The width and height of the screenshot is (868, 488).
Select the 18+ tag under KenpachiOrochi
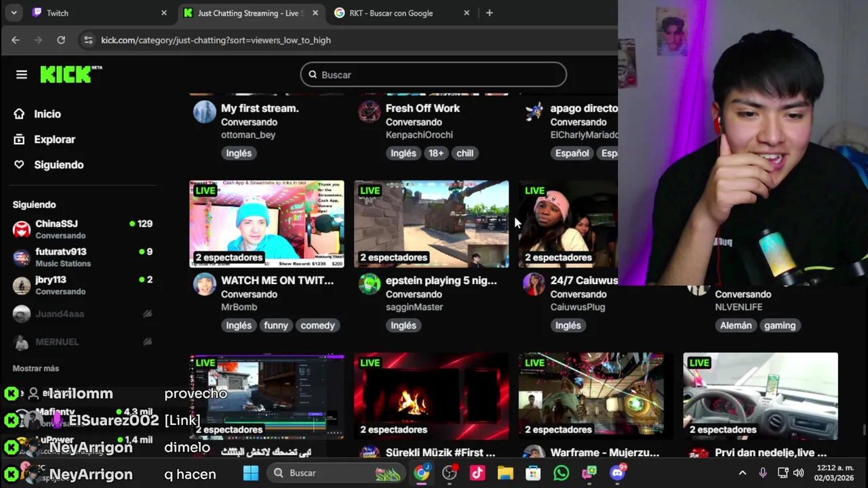pos(436,153)
